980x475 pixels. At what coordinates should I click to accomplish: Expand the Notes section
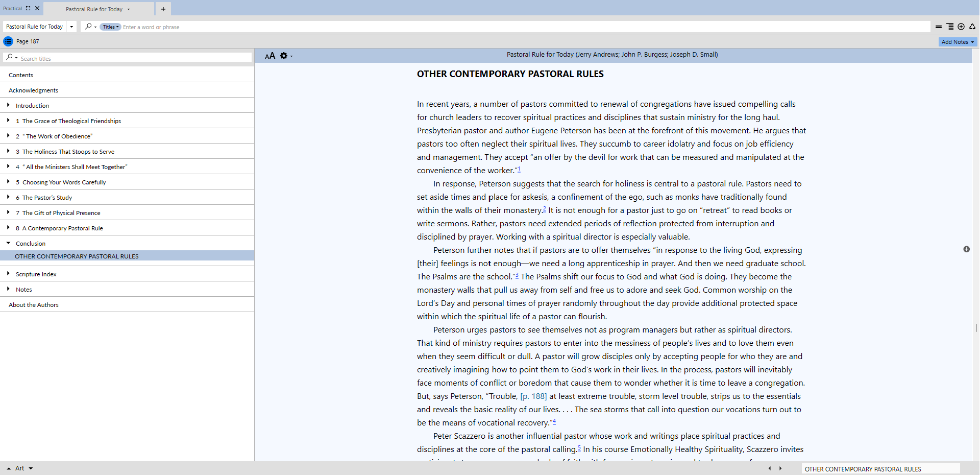tap(8, 289)
